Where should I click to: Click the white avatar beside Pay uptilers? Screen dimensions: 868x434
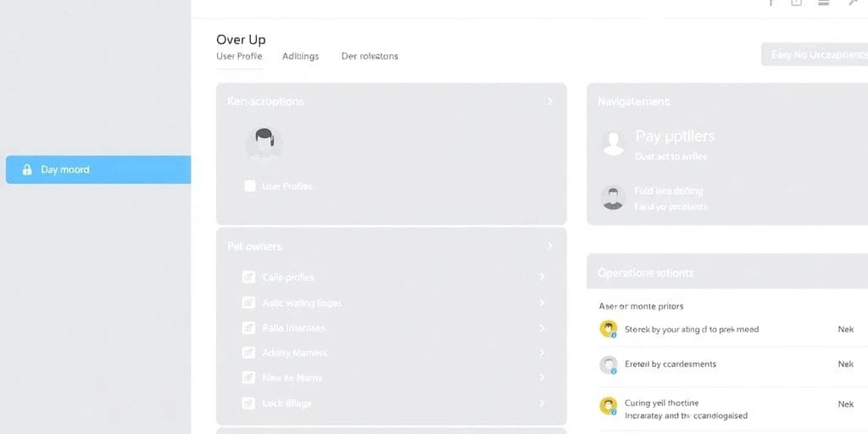coord(614,142)
